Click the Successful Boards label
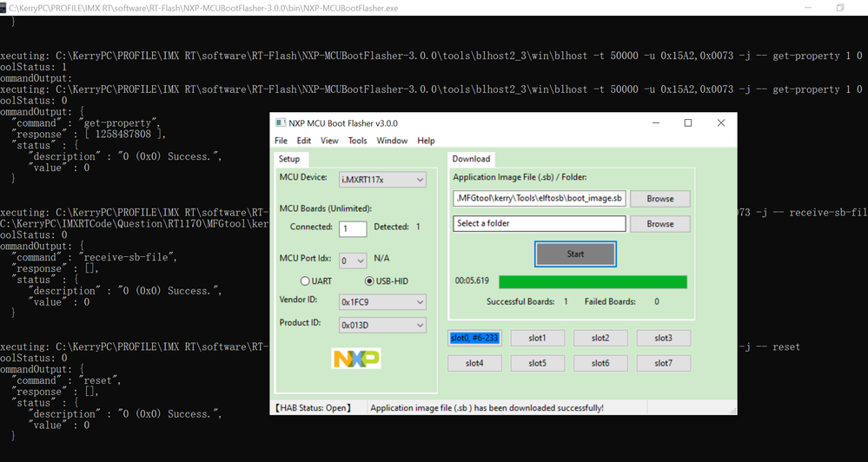 click(x=520, y=301)
